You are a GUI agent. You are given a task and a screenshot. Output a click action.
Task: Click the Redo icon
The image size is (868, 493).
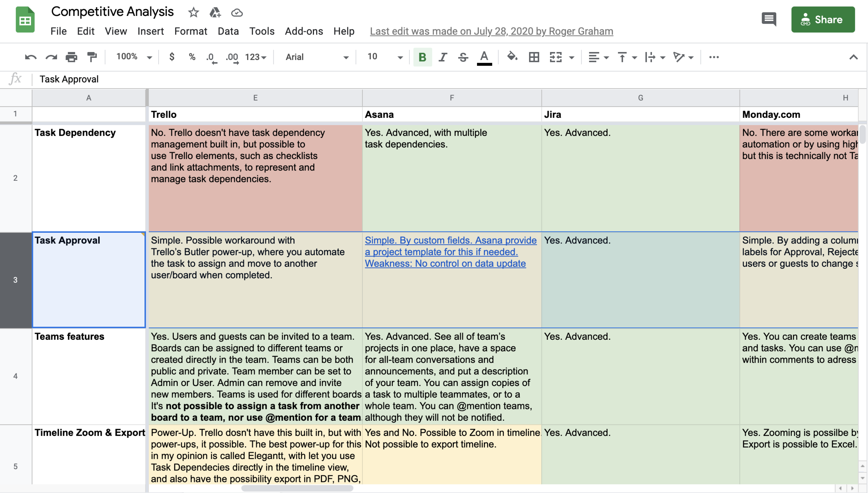coord(51,57)
